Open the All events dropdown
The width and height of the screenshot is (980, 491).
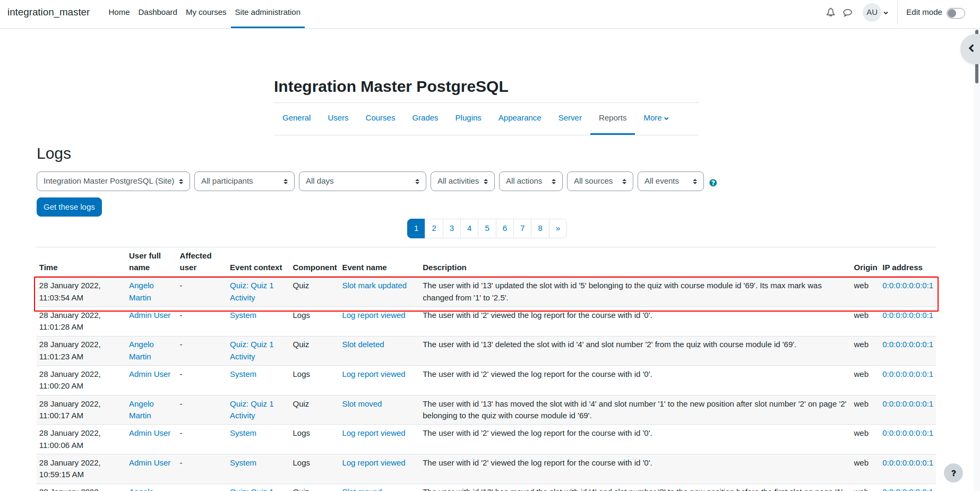pyautogui.click(x=670, y=181)
